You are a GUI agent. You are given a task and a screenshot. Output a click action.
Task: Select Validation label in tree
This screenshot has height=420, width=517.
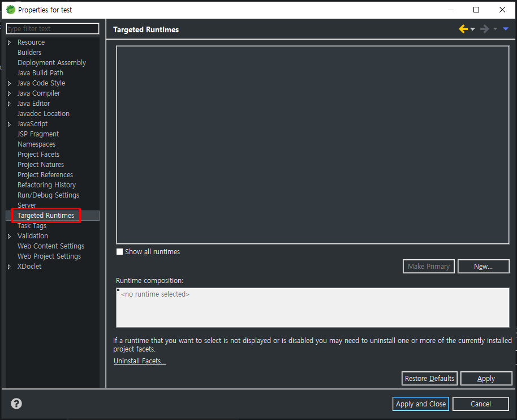[33, 236]
